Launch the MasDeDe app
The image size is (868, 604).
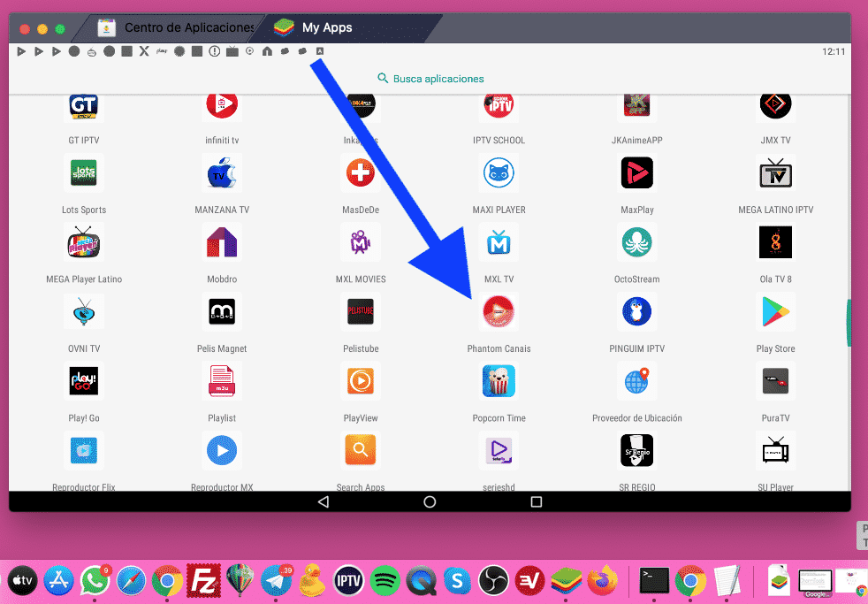click(360, 173)
